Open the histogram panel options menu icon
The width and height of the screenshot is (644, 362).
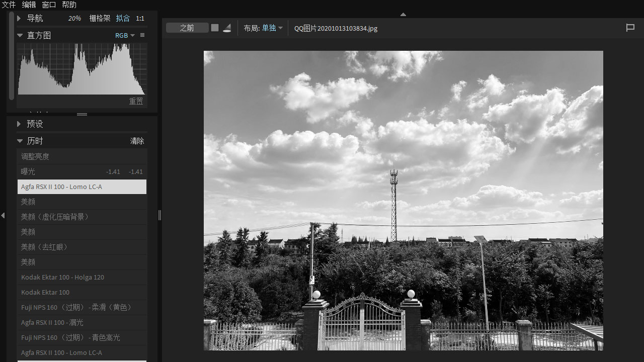[x=142, y=35]
